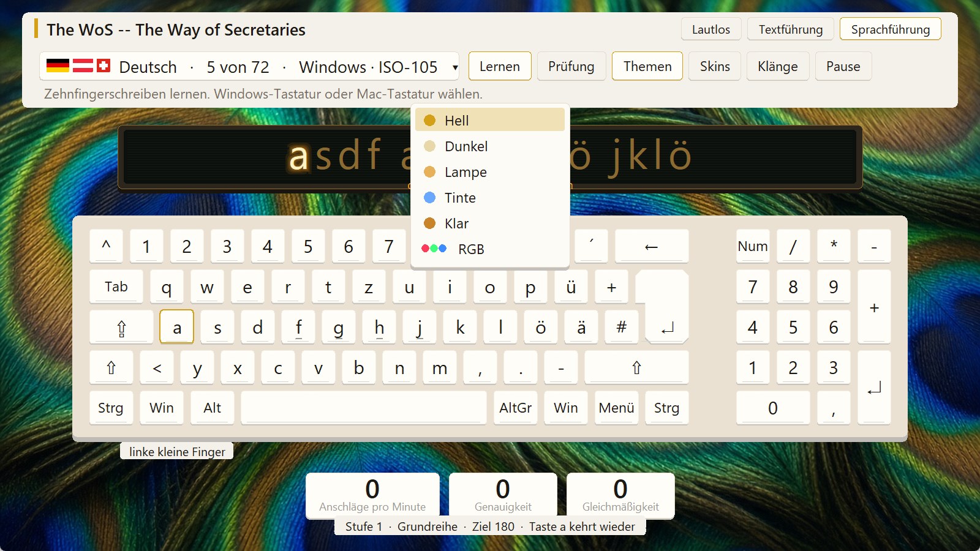This screenshot has height=551, width=980.
Task: Choose the Dunkel theme from the menu
Action: pyautogui.click(x=489, y=146)
